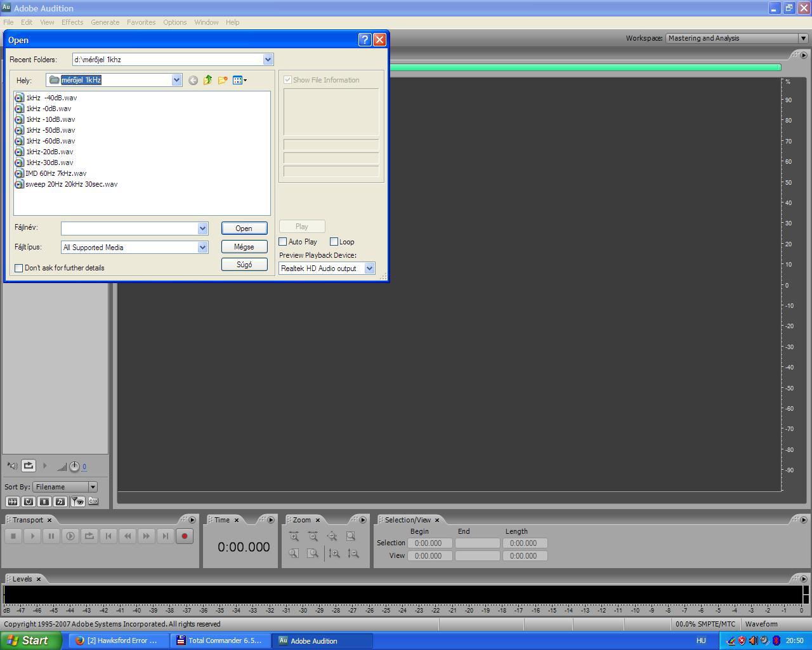Screen dimensions: 812x650
Task: Go up one folder level in Open dialog
Action: click(x=207, y=80)
